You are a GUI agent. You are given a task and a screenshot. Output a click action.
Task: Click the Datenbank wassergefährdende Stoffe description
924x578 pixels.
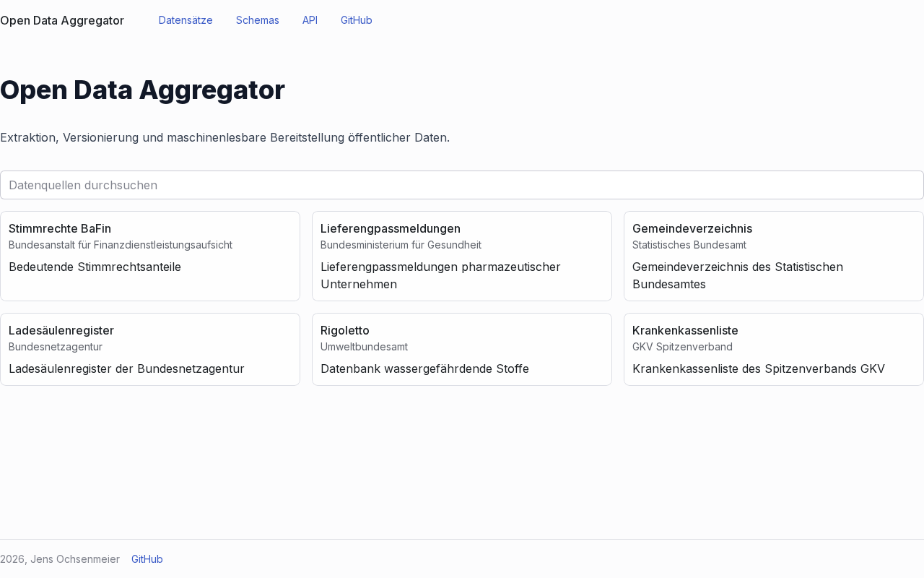click(424, 368)
